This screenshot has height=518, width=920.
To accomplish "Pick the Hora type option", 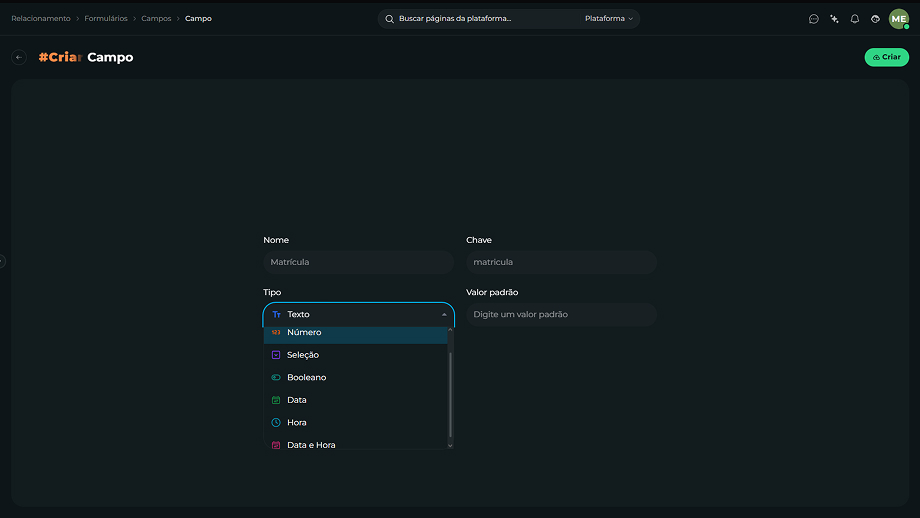I will pyautogui.click(x=356, y=422).
